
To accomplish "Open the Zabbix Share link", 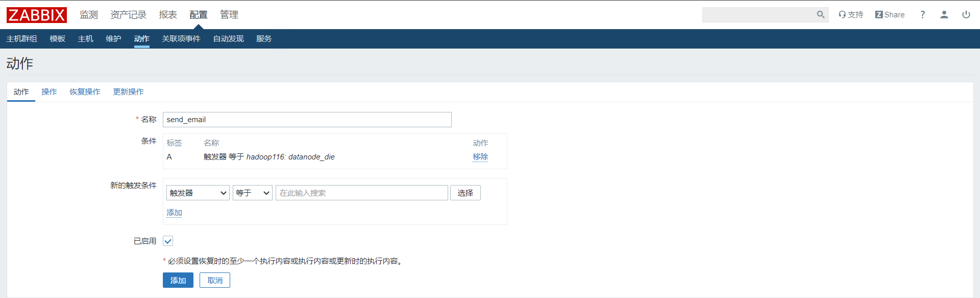I will 890,15.
